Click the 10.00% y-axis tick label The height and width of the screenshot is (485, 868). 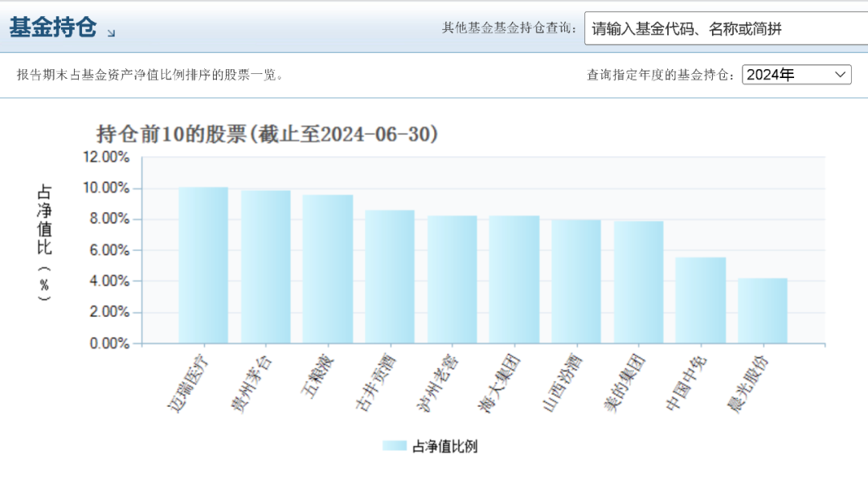pyautogui.click(x=106, y=188)
